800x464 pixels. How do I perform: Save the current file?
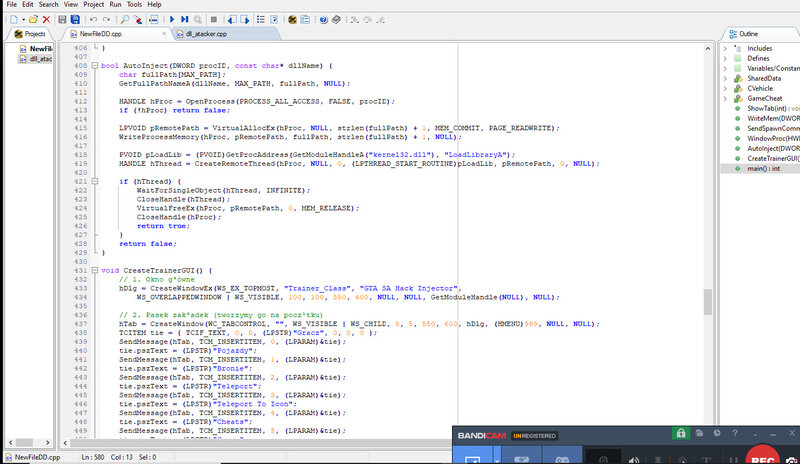[x=62, y=19]
